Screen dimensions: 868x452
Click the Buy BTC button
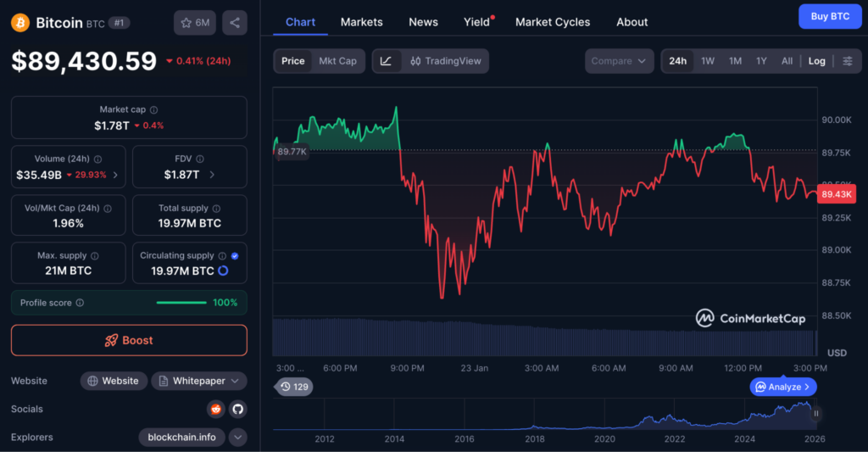[x=829, y=16]
